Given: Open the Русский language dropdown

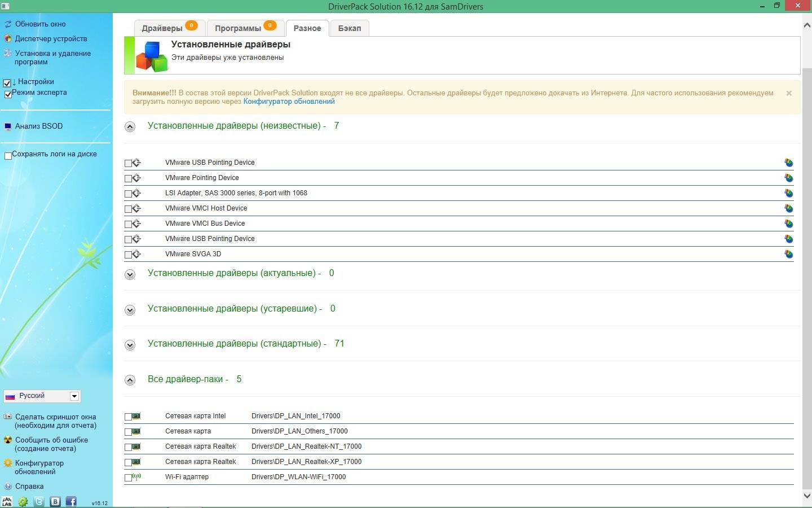Looking at the screenshot, I should (x=42, y=396).
